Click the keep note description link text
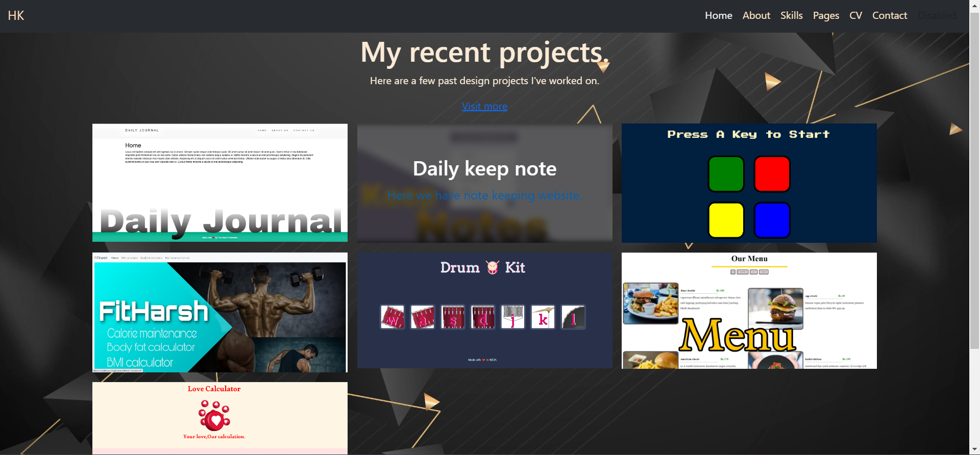 coord(484,195)
